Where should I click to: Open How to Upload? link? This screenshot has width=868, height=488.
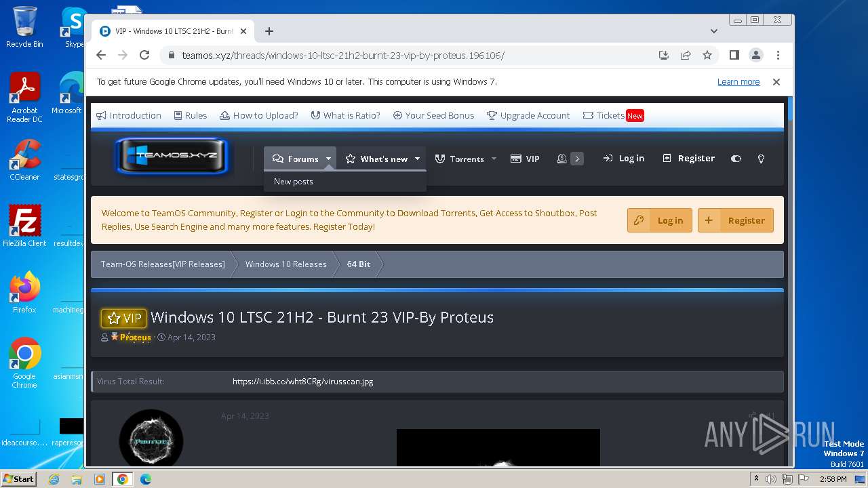pyautogui.click(x=259, y=115)
